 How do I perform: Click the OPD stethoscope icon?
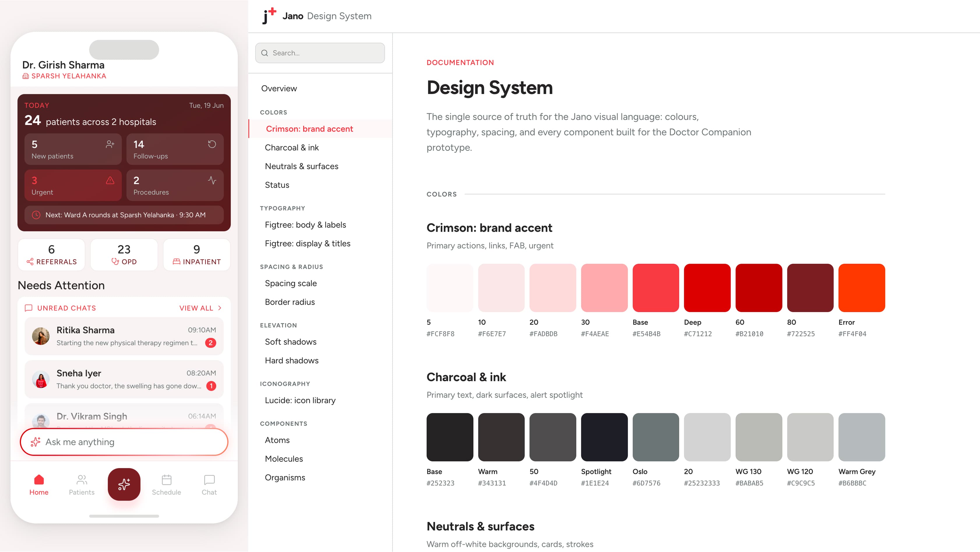point(115,262)
